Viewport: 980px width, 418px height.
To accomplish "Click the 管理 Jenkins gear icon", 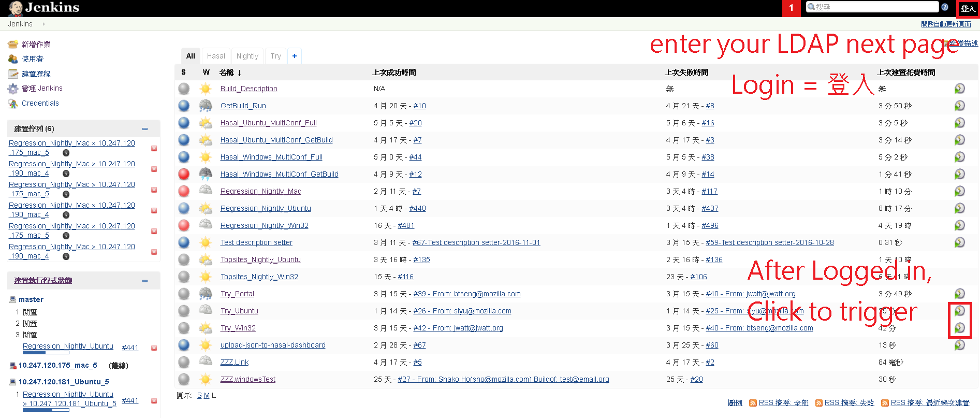I will click(13, 89).
